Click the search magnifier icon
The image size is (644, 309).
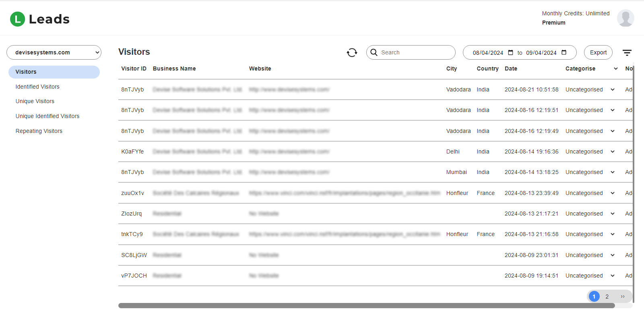[374, 52]
